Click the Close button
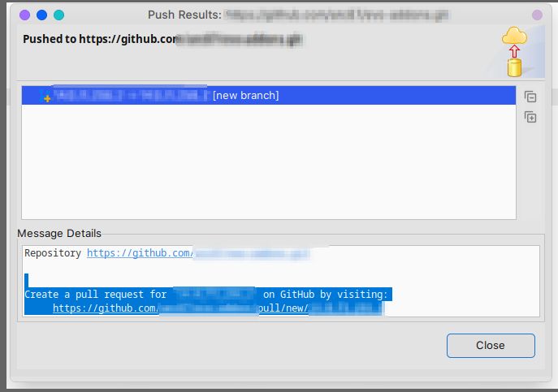 pos(491,346)
